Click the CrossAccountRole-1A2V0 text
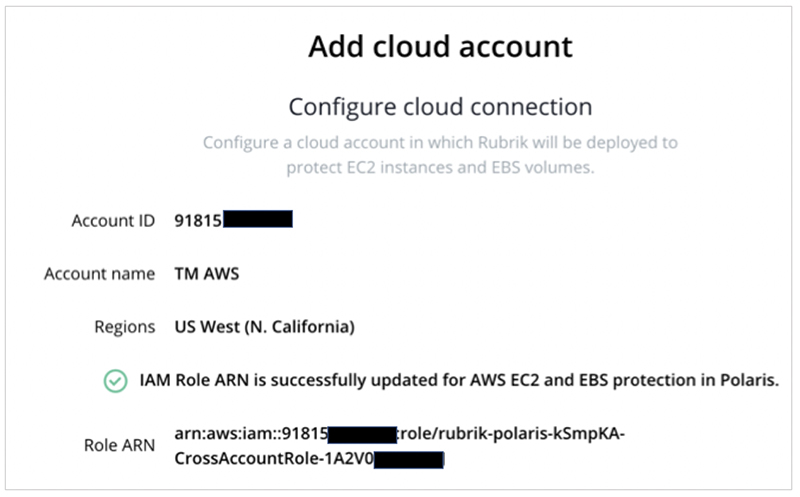Image resolution: width=800 pixels, height=497 pixels. click(x=274, y=459)
